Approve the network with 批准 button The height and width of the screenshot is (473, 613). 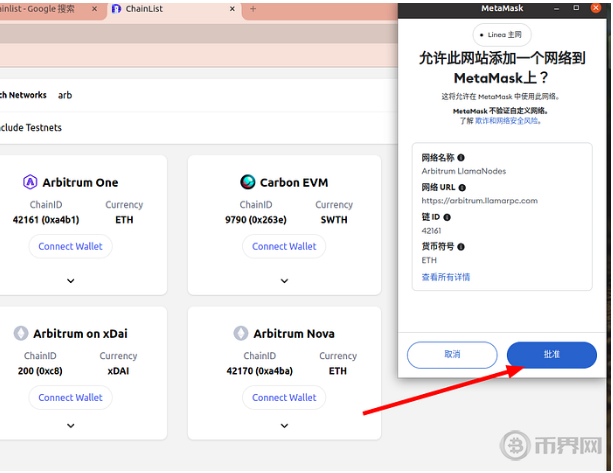tap(551, 354)
